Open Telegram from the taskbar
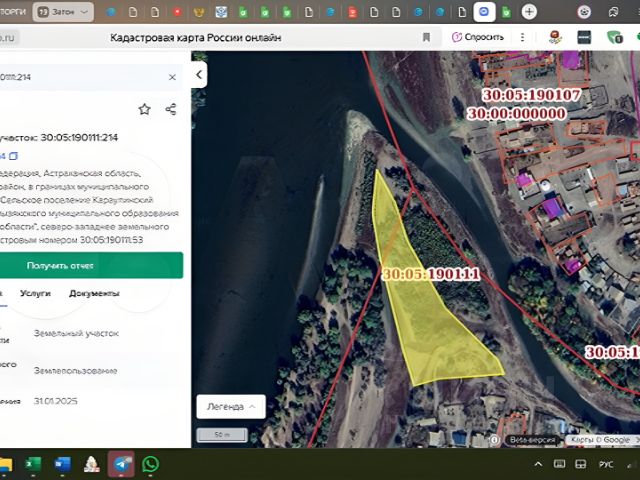640x480 pixels. click(121, 464)
